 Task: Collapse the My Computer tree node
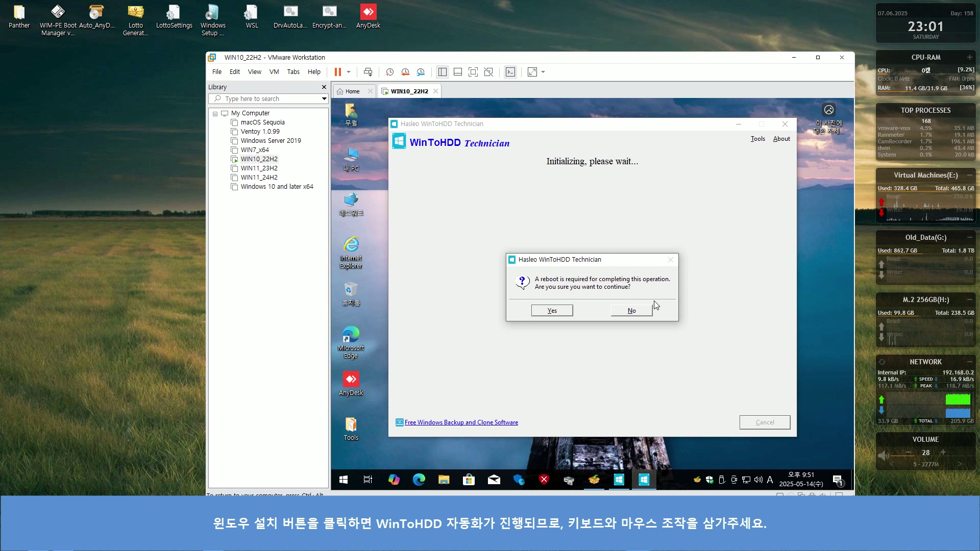click(215, 114)
